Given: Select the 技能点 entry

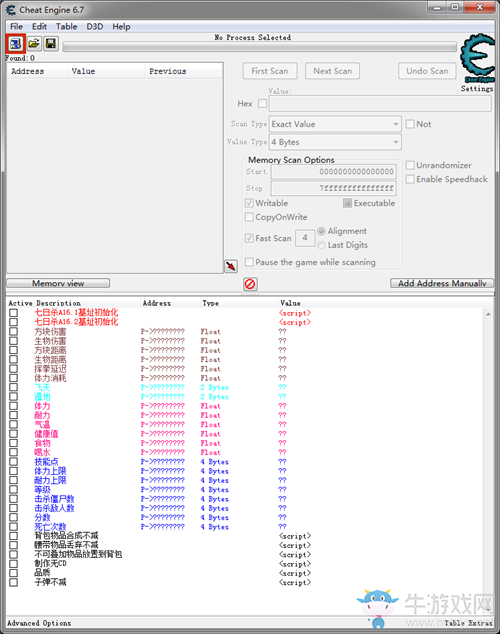Looking at the screenshot, I should click(x=46, y=462).
